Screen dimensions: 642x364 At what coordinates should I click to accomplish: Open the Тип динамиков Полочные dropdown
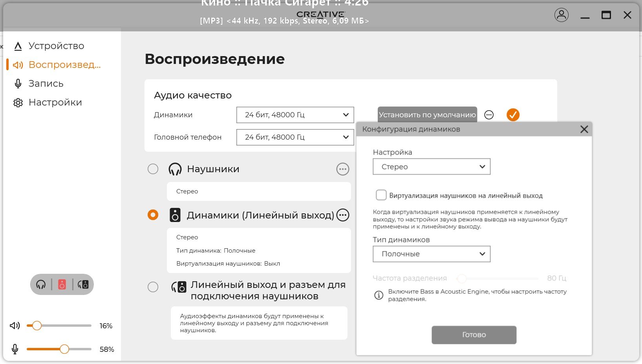click(x=432, y=254)
